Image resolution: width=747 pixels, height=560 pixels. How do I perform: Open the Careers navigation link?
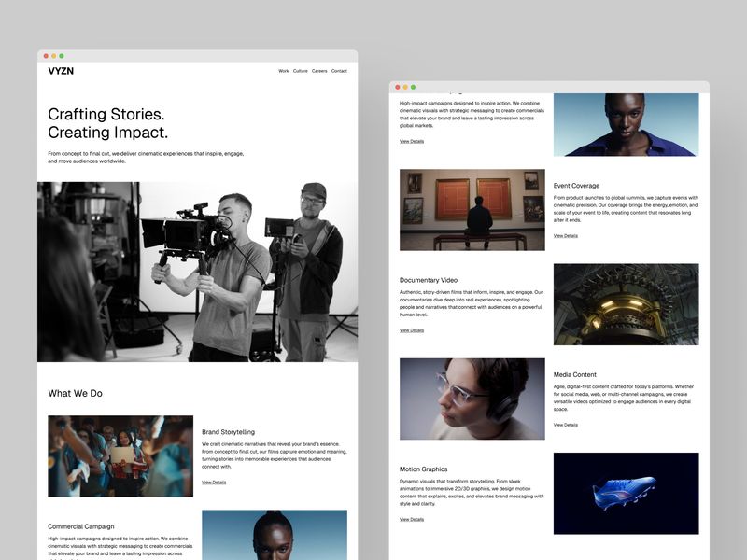pos(319,70)
